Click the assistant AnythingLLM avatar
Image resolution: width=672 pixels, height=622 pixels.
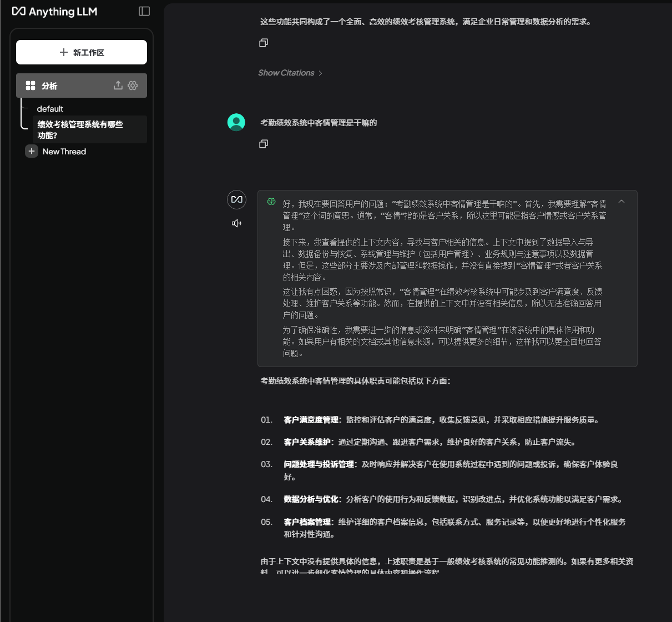coord(237,199)
